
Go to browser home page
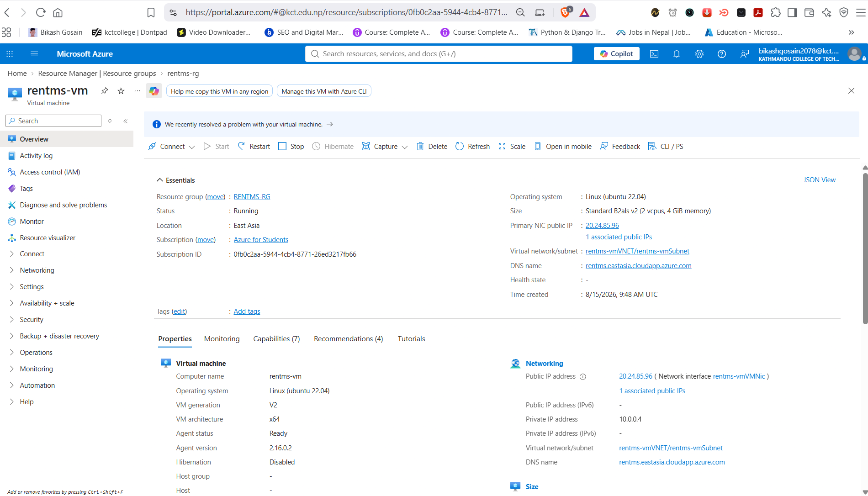(x=58, y=12)
